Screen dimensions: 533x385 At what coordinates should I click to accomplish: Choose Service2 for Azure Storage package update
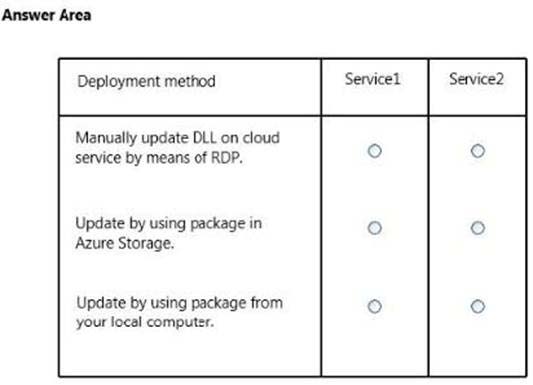point(478,228)
